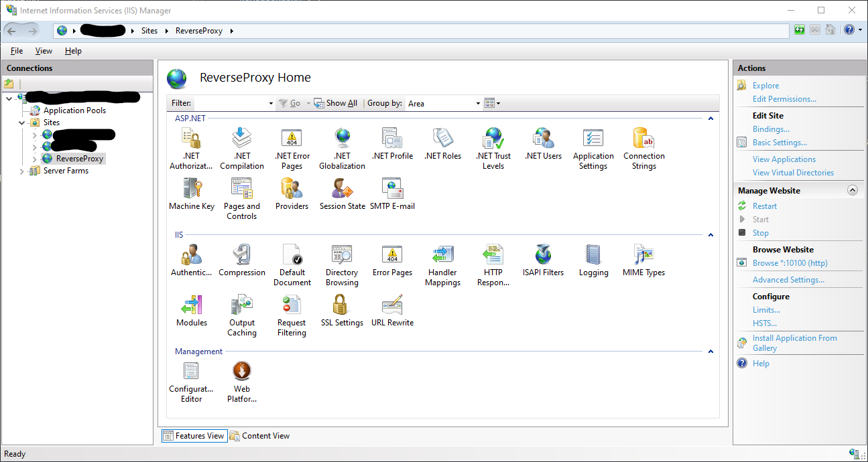Expand the Server Farms tree node
The width and height of the screenshot is (868, 462).
click(22, 171)
